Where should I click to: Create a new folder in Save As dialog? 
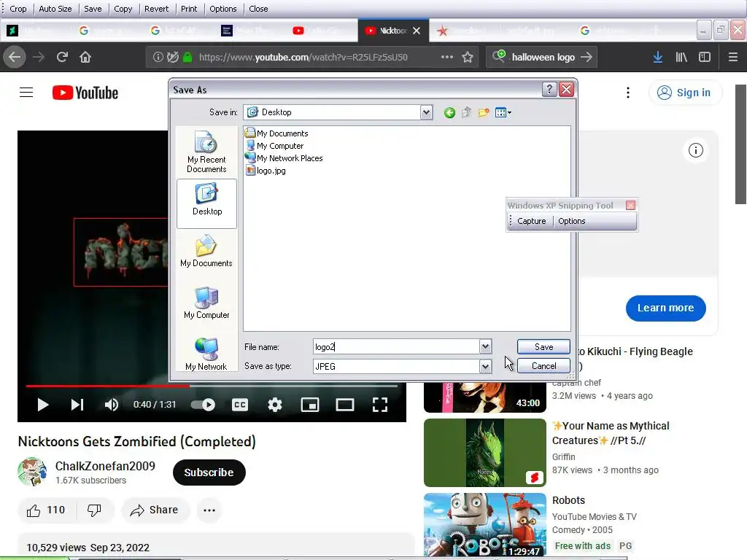pos(484,113)
